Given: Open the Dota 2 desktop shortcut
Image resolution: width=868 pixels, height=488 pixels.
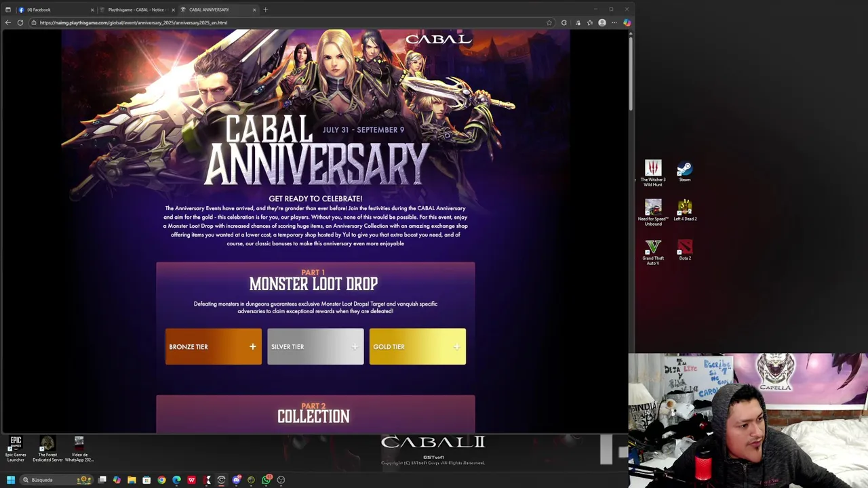Looking at the screenshot, I should [685, 249].
